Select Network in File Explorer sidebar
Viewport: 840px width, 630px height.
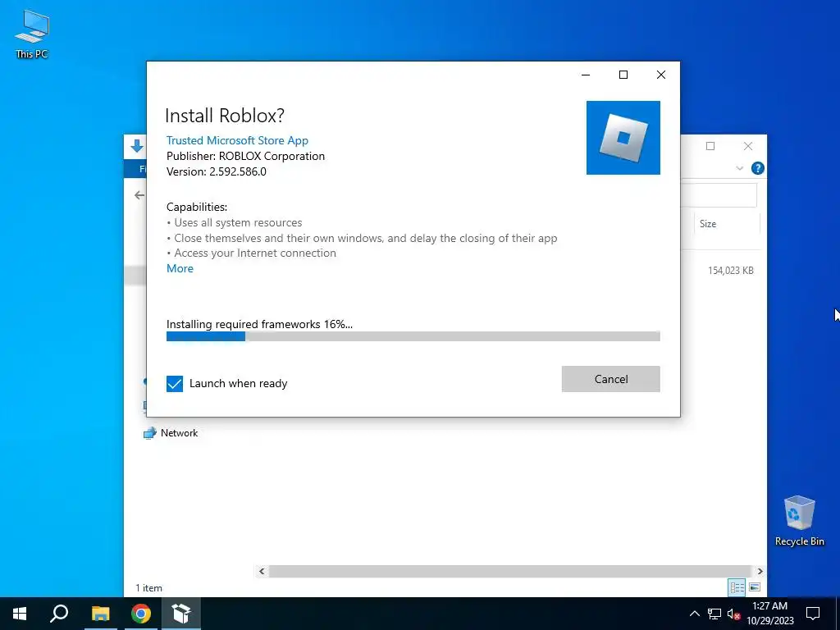point(171,433)
